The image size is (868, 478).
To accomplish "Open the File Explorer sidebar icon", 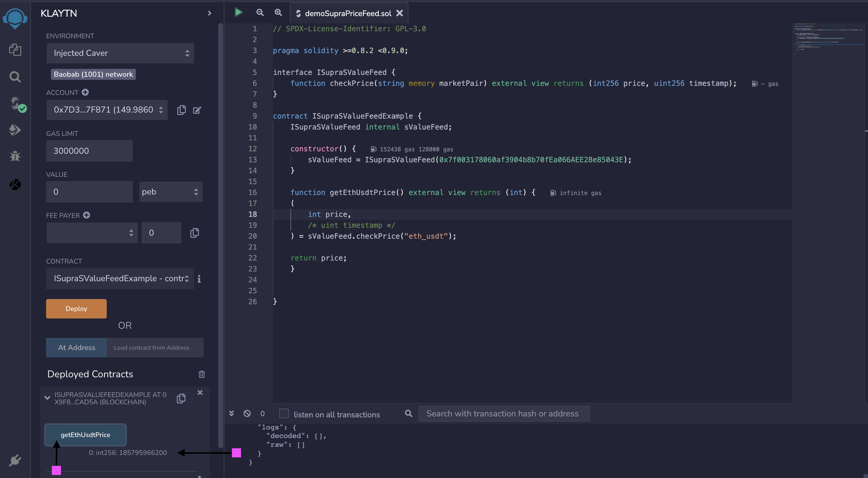I will tap(15, 50).
